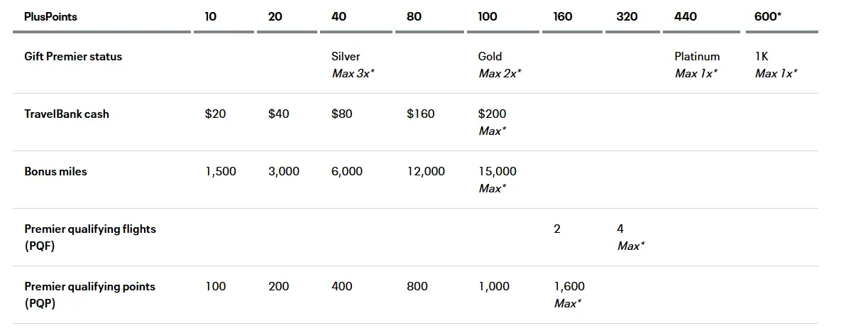868x328 pixels.
Task: Select the $200 TravelBank cash value
Action: (492, 114)
